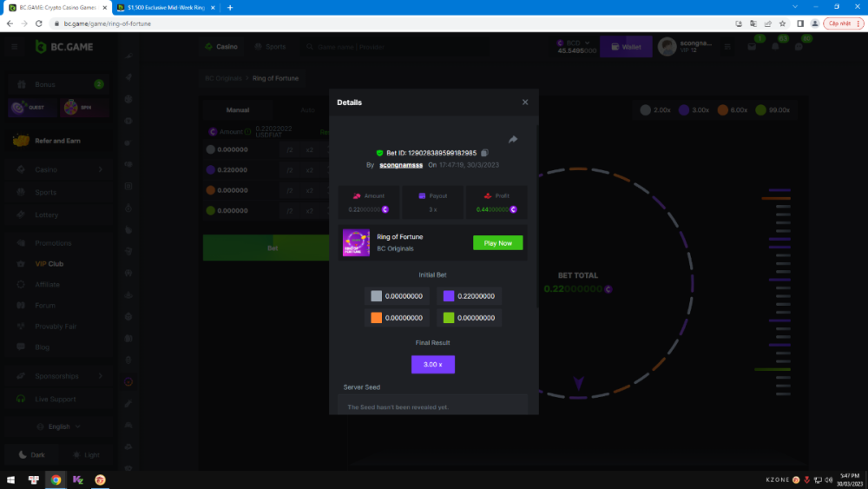Close the Details dialog
Viewport: 868px width, 489px height.
(x=524, y=102)
